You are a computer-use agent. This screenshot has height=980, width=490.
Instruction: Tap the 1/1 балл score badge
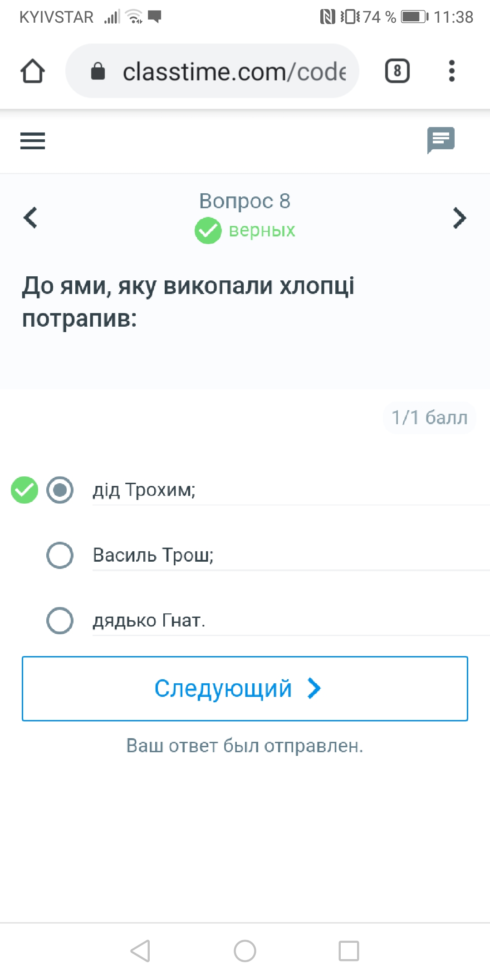coord(430,418)
